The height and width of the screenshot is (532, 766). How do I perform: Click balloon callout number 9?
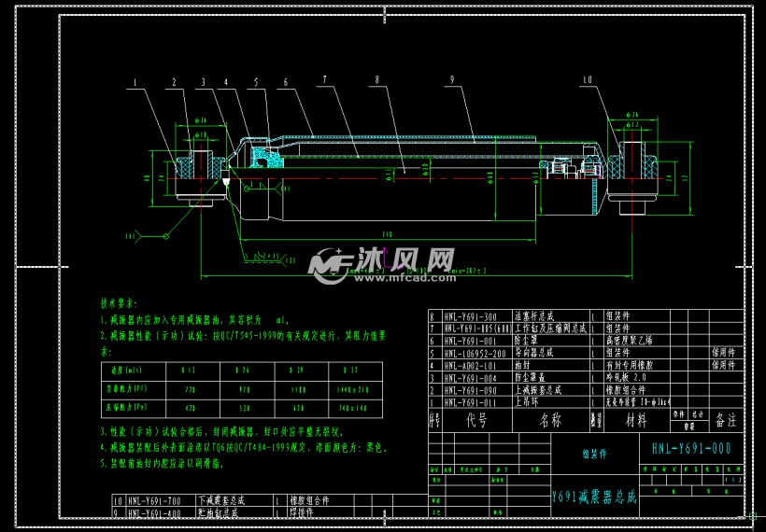pyautogui.click(x=452, y=79)
